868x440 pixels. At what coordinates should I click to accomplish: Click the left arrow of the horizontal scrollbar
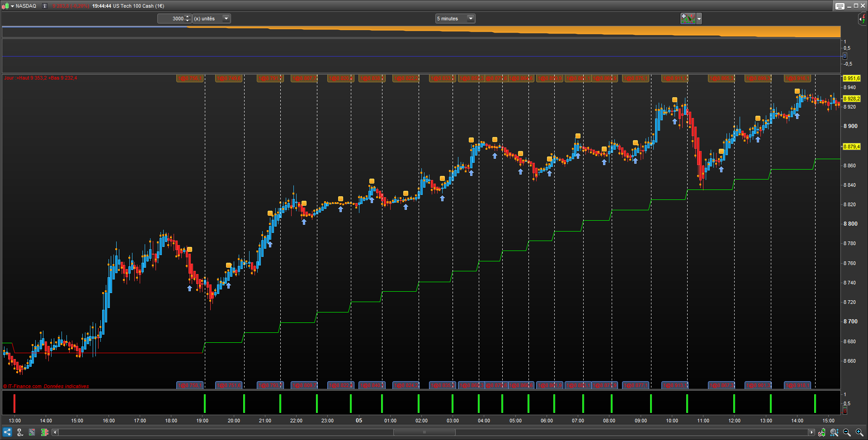point(55,432)
